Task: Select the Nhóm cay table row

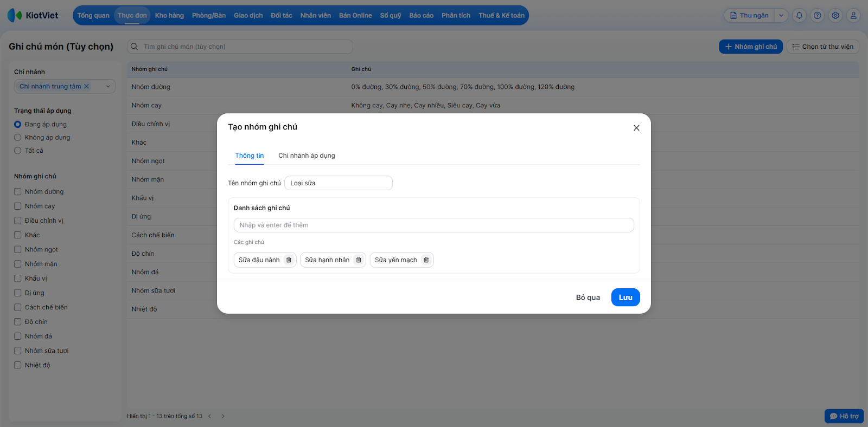Action: [493, 105]
